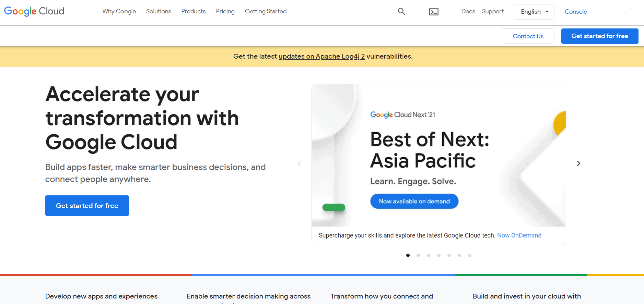Viewport: 644px width, 304px height.
Task: Click the Google Cloud Next '21 logo
Action: coord(402,115)
